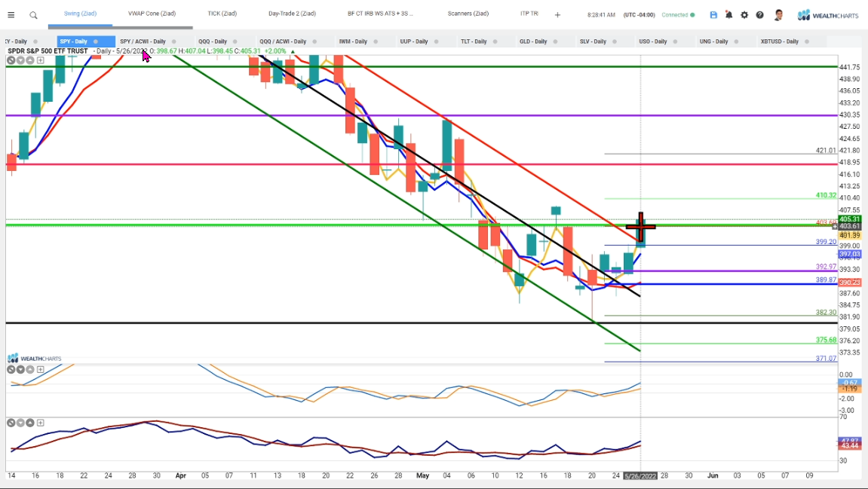Select the UNG - Daily chart tab

[713, 41]
